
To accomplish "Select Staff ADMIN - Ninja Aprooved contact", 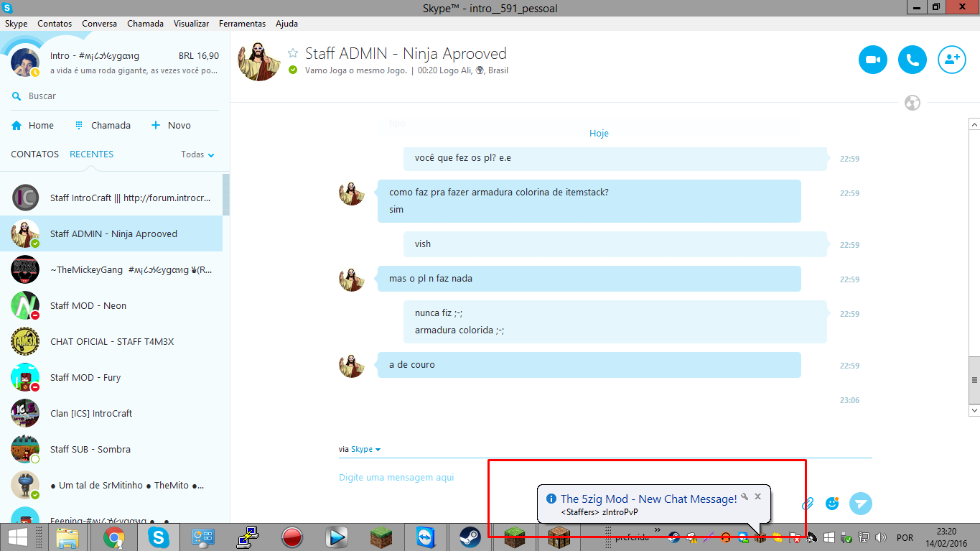I will 111,233.
